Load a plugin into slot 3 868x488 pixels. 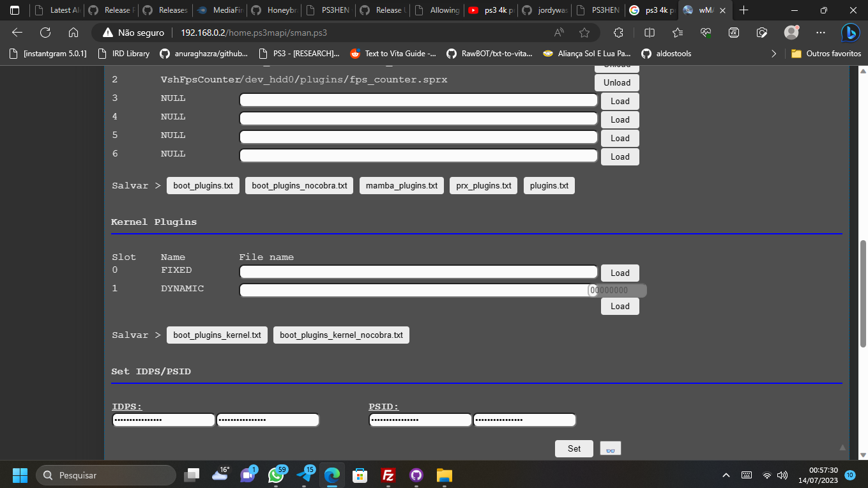(619, 101)
